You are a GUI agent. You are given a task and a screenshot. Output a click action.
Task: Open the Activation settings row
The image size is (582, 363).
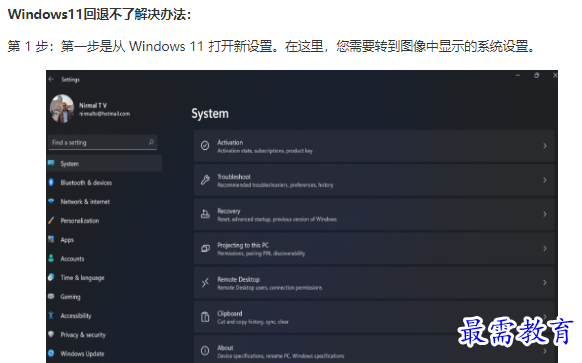pos(374,146)
